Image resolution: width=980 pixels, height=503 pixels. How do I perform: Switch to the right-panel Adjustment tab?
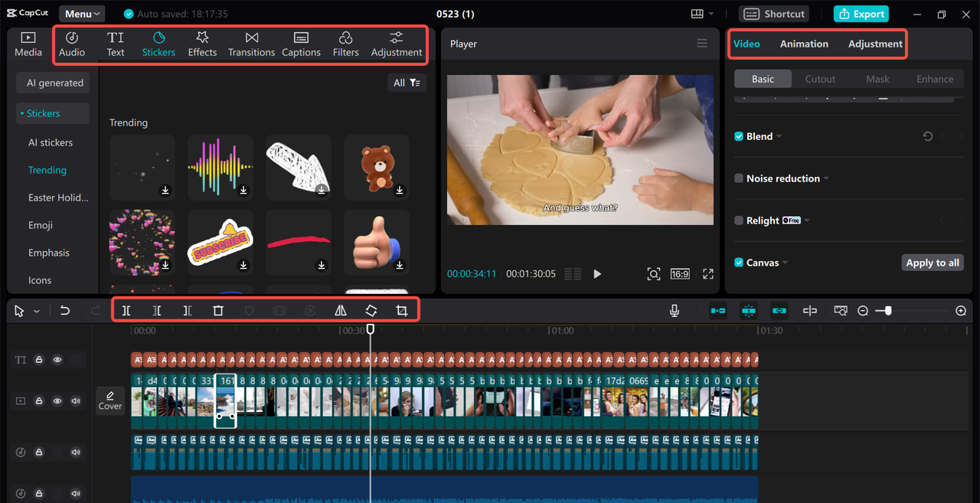click(875, 44)
